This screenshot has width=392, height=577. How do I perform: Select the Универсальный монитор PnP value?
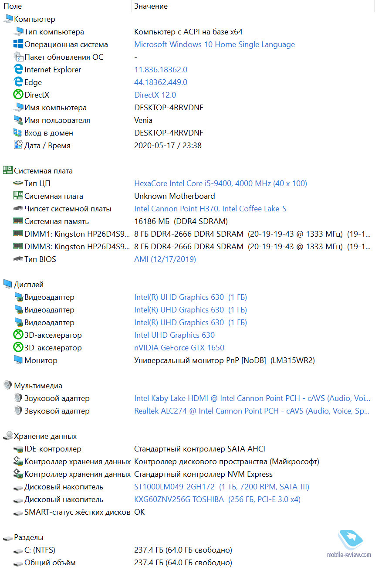(224, 360)
